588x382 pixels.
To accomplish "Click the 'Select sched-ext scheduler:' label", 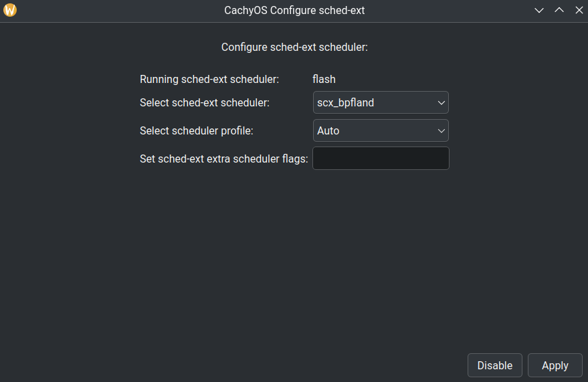I will [x=204, y=102].
